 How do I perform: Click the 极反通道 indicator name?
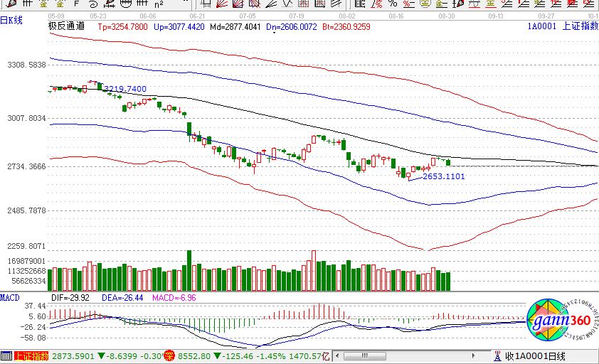pos(66,26)
